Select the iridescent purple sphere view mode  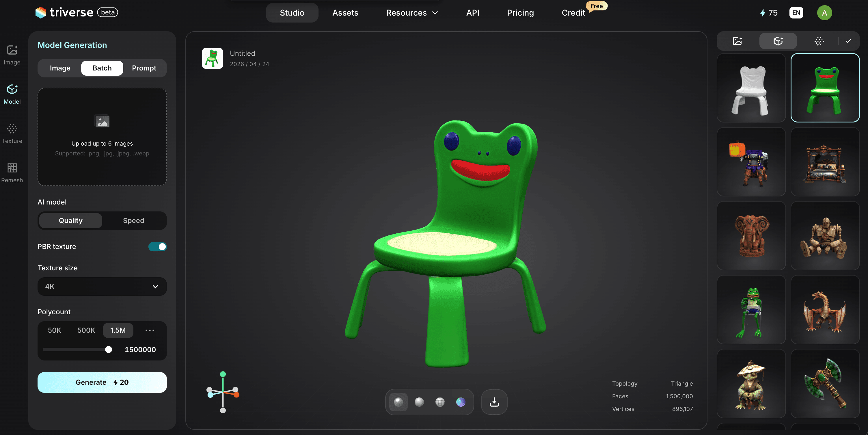(461, 402)
